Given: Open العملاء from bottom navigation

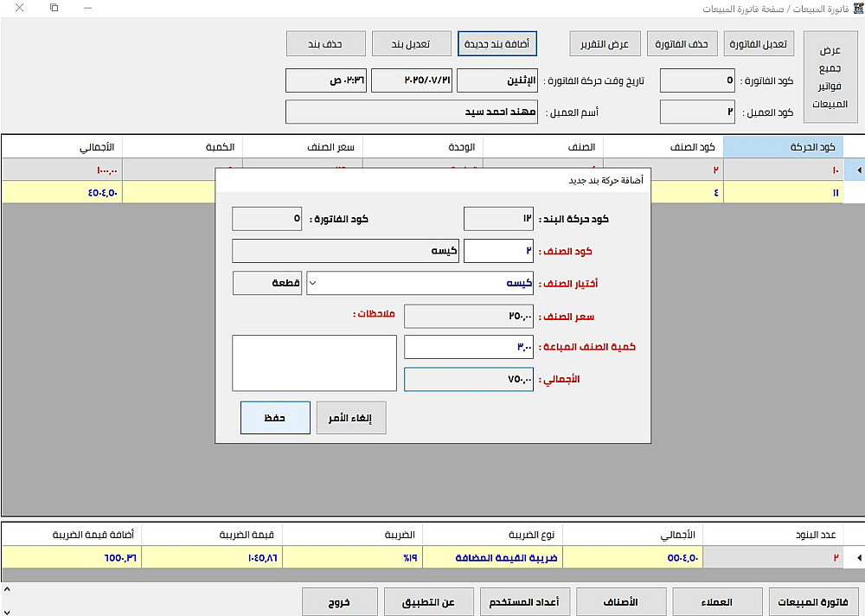Looking at the screenshot, I should coord(717,601).
